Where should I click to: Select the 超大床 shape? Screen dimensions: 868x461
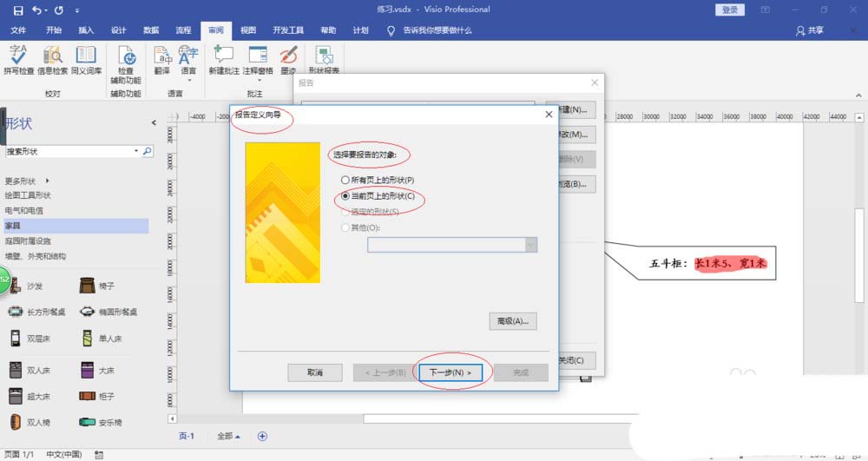[x=30, y=396]
